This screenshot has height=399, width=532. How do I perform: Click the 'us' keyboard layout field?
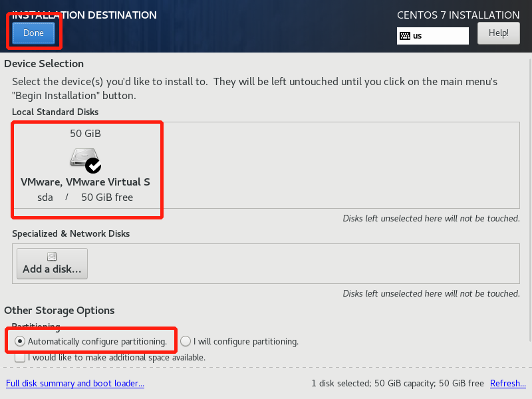(x=439, y=36)
